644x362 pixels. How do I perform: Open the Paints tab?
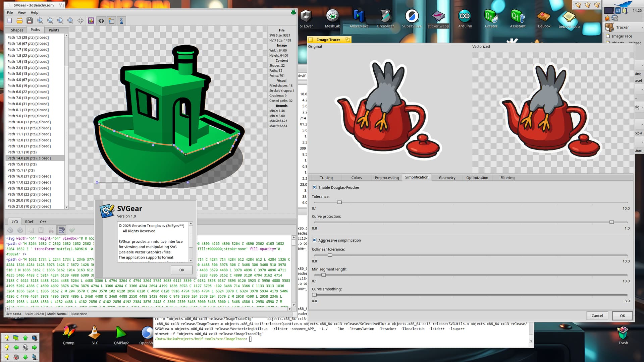54,30
